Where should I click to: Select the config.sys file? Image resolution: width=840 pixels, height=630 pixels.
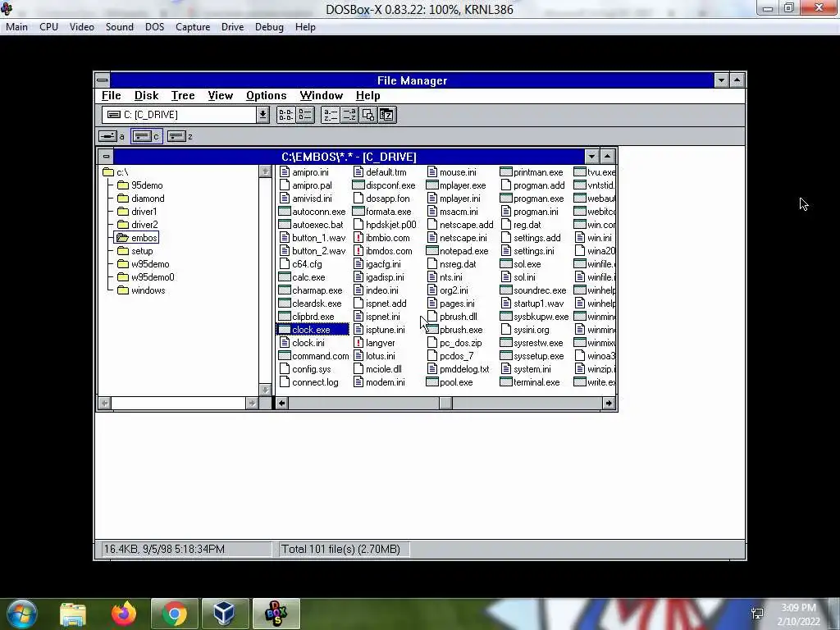pos(305,369)
